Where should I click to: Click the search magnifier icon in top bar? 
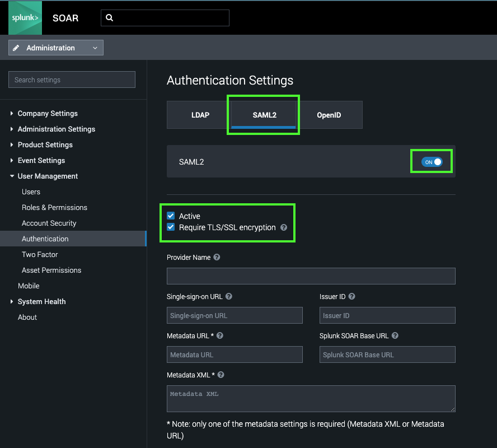[x=109, y=18]
